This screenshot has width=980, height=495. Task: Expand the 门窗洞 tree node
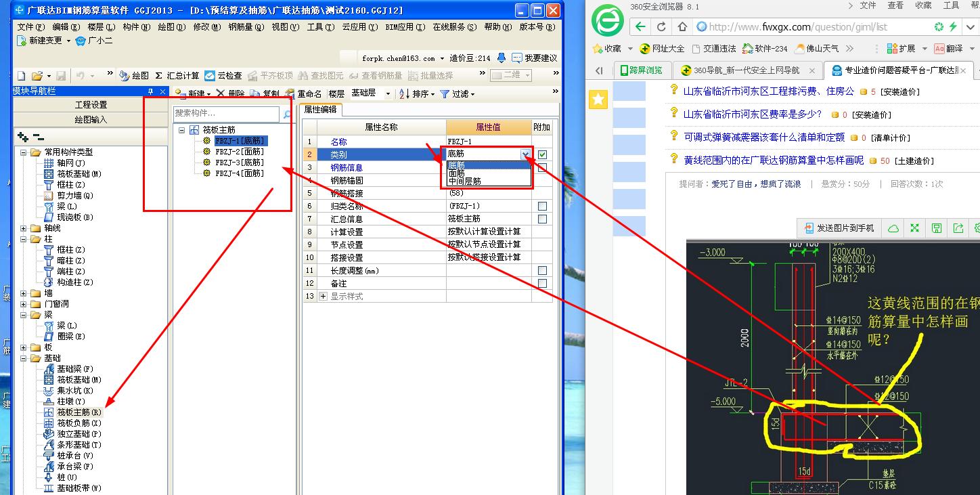(x=24, y=304)
